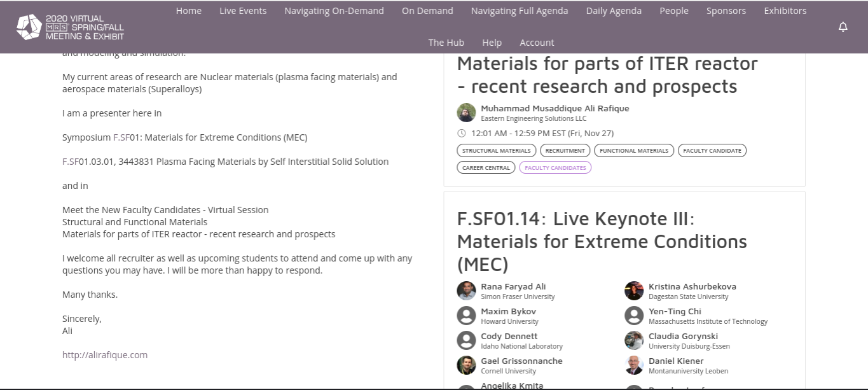Click the purple Faculty Candidates tag
Image resolution: width=868 pixels, height=390 pixels.
(x=555, y=168)
